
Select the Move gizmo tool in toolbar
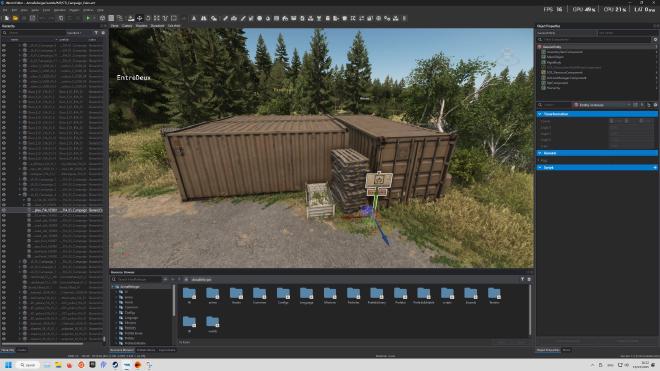[x=139, y=18]
